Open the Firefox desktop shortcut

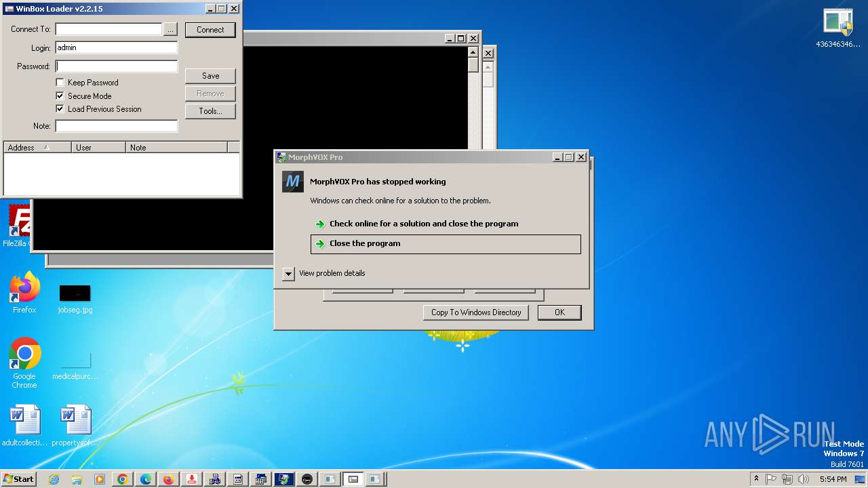(x=24, y=292)
